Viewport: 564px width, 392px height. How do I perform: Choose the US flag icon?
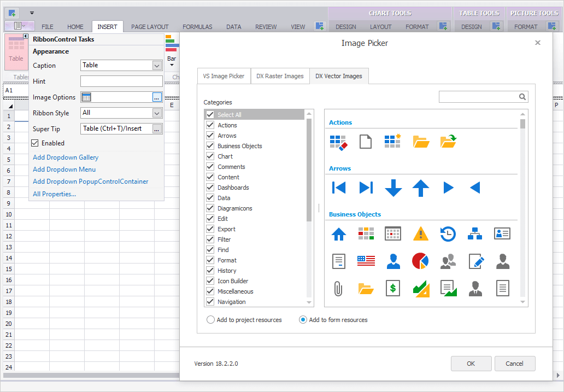(366, 261)
